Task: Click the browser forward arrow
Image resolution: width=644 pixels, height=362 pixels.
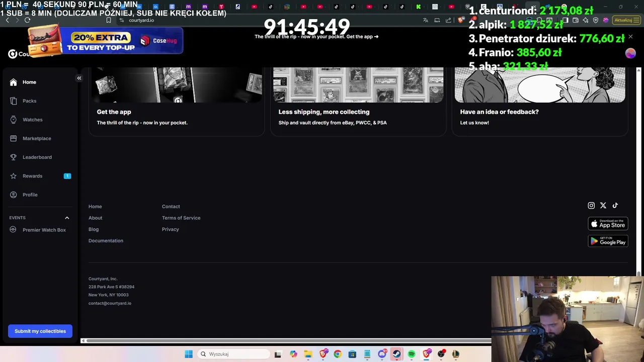Action: point(17,20)
